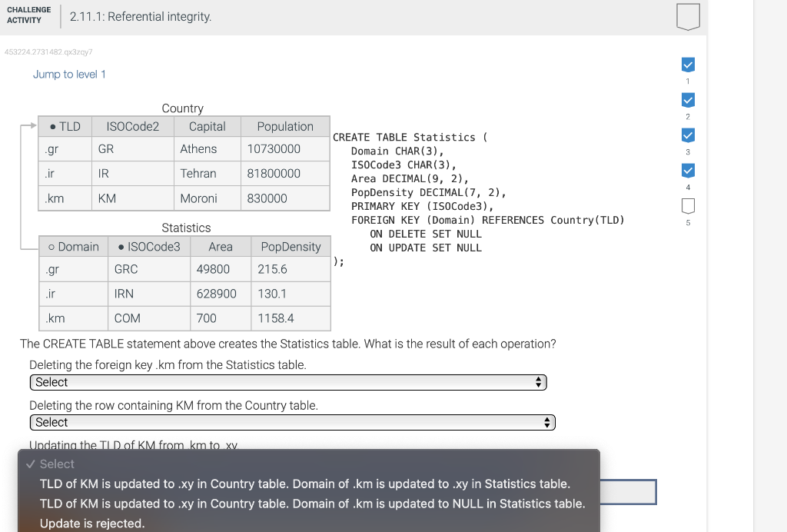Click the 700 area cell

pos(221,318)
